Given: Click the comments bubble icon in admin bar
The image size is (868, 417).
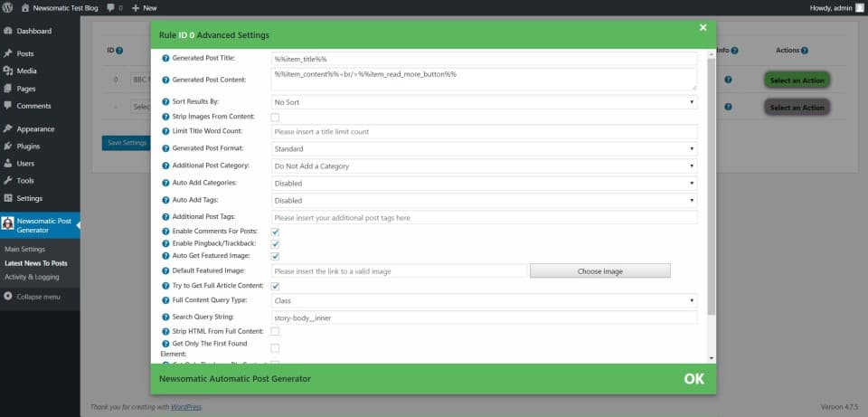Looking at the screenshot, I should (x=110, y=8).
